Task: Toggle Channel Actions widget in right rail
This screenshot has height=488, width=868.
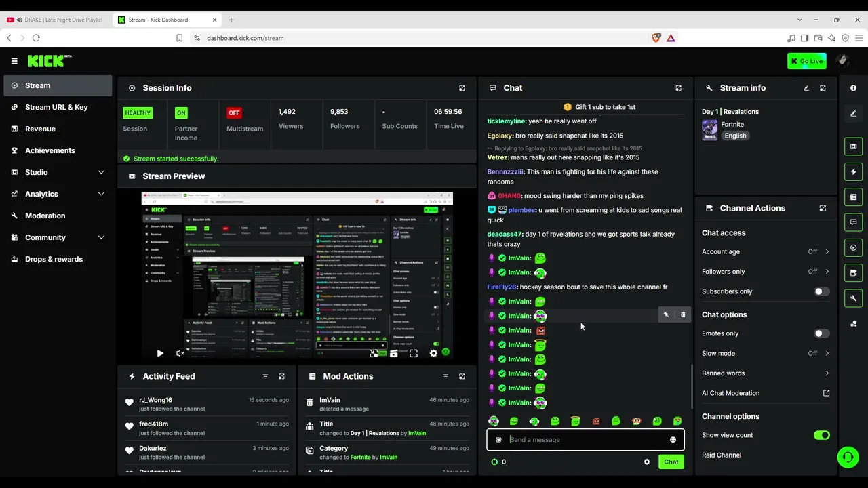Action: (853, 273)
